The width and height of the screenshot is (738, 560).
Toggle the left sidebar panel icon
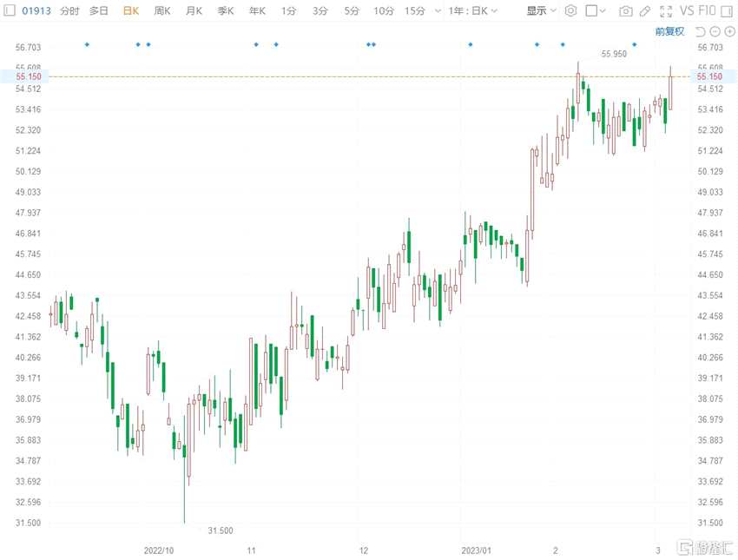tap(10, 10)
